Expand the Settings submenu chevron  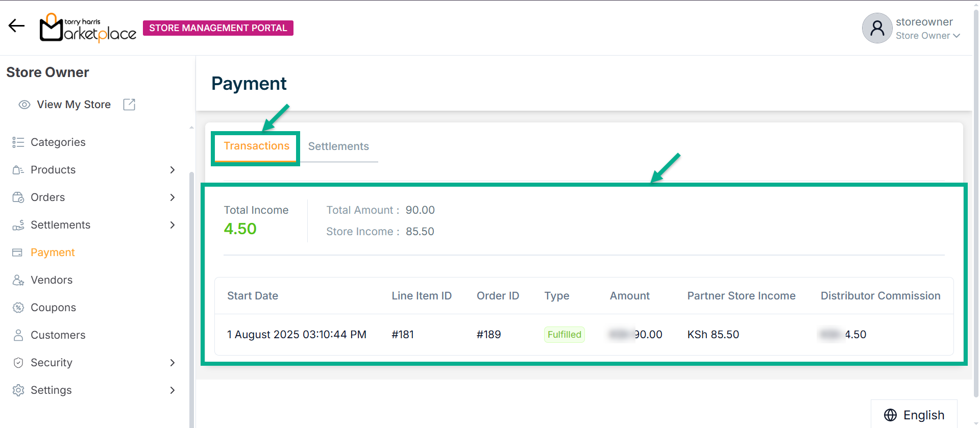click(173, 390)
